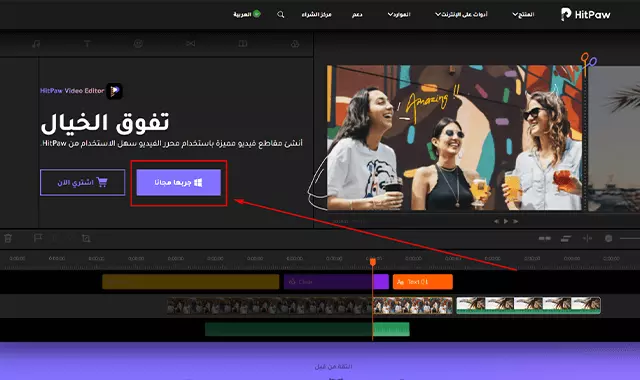
Task: Click the HitPaw Video Editor label
Action: [x=72, y=91]
